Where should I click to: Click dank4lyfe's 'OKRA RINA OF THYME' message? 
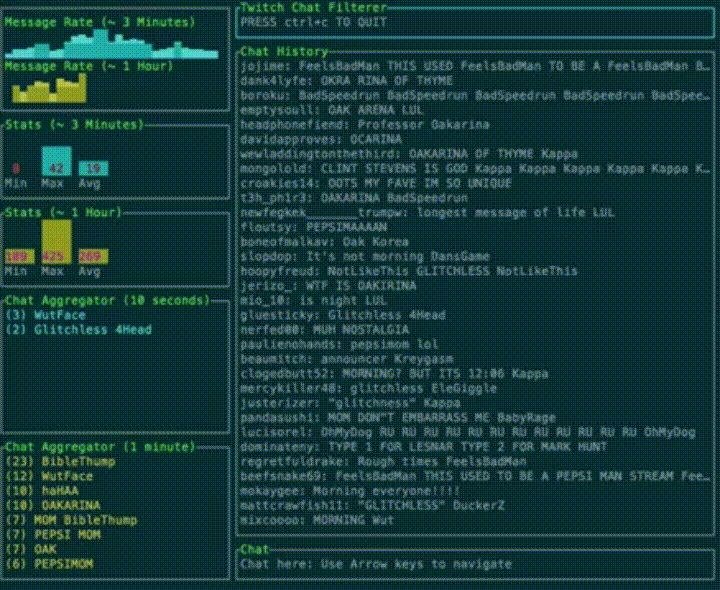coord(347,81)
